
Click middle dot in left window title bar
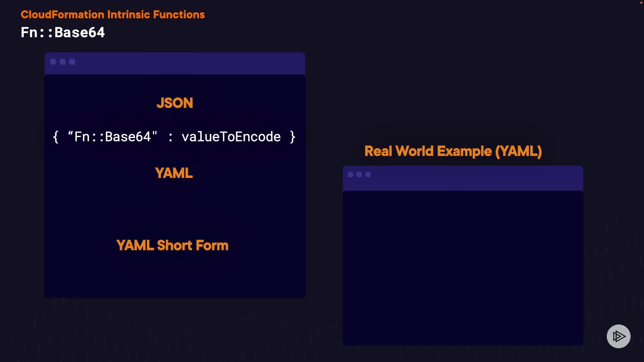63,62
